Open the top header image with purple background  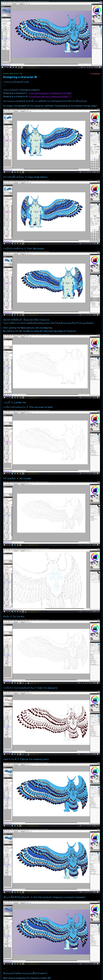(x=51, y=35)
